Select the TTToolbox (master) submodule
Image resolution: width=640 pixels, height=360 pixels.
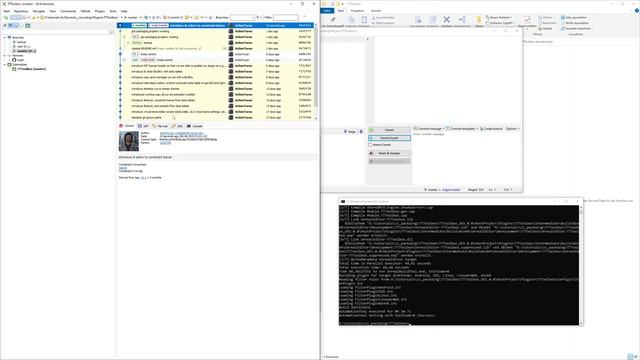pos(31,69)
